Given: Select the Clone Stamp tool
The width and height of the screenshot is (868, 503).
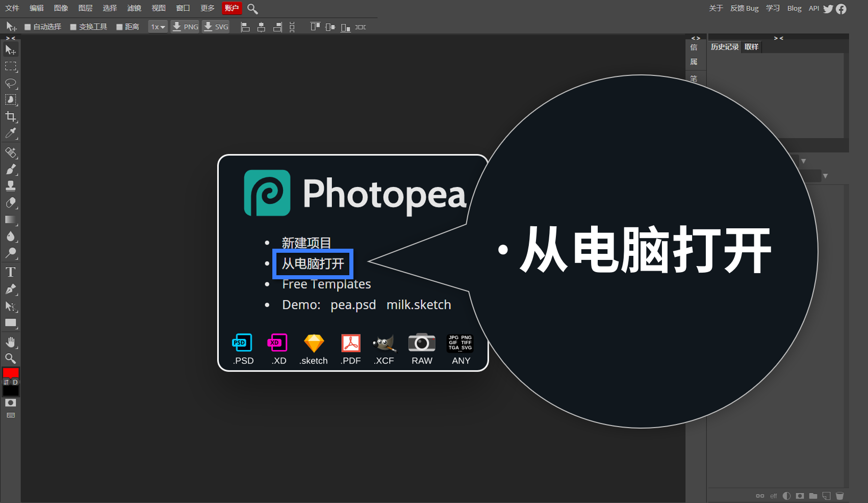Looking at the screenshot, I should (10, 186).
